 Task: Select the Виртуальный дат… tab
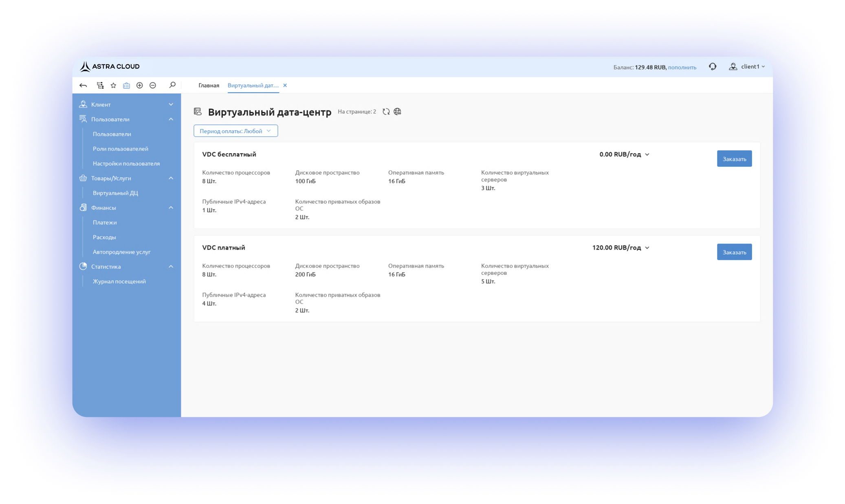click(x=253, y=85)
